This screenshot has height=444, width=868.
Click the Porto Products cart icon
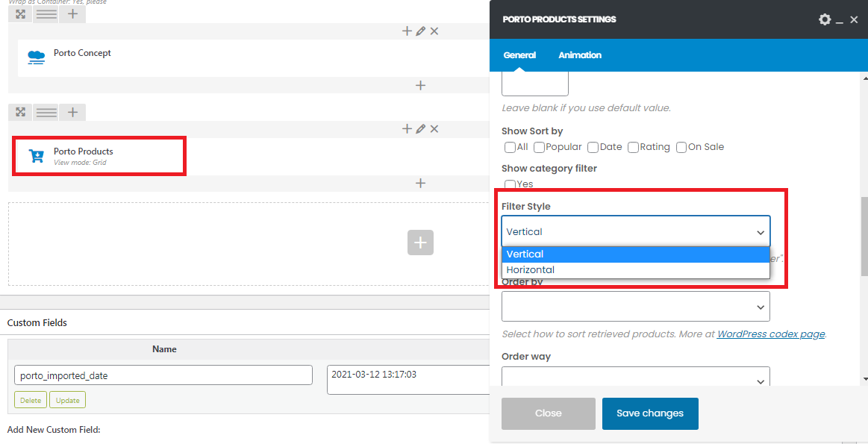pos(36,156)
